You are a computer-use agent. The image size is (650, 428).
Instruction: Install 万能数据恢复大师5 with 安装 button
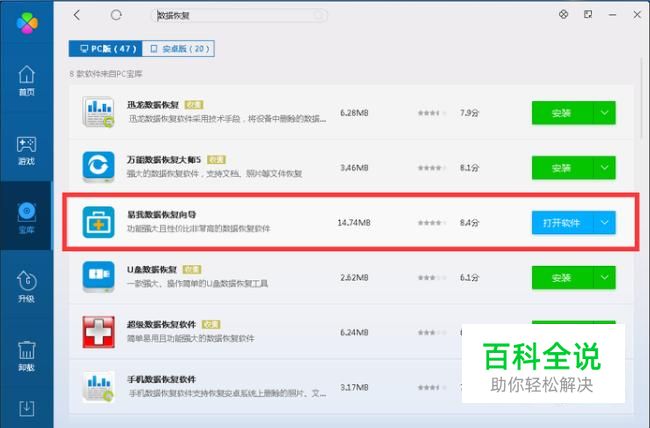pos(562,168)
